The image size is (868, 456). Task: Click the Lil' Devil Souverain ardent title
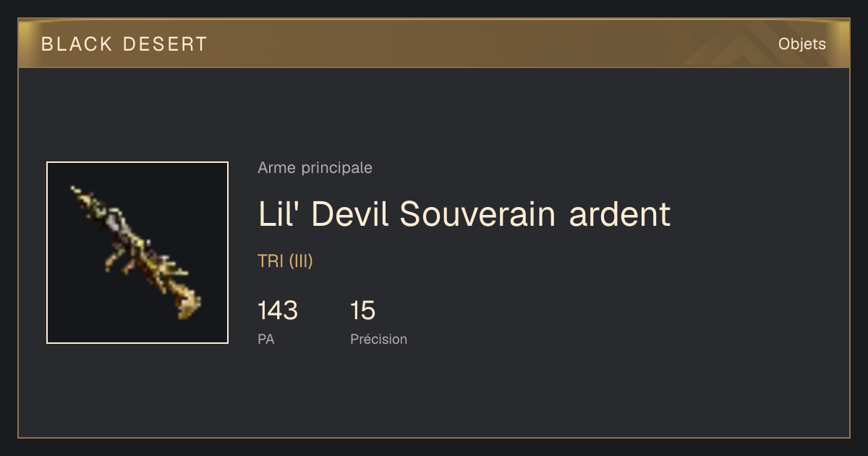pos(464,214)
